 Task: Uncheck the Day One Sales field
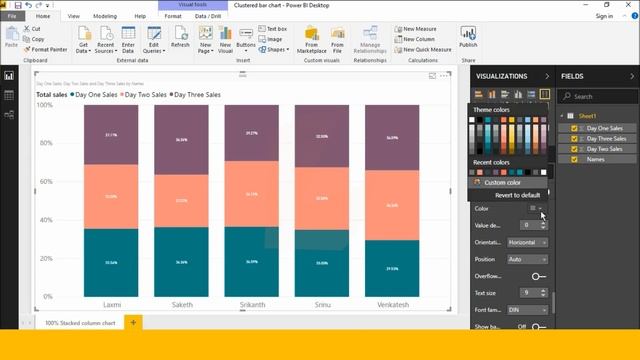(574, 128)
